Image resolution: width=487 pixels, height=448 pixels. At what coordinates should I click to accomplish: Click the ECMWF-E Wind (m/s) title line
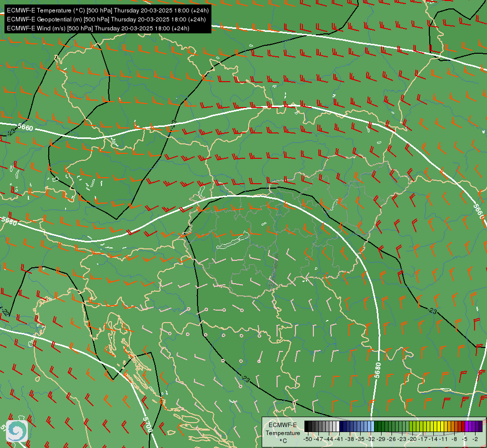tap(98, 28)
